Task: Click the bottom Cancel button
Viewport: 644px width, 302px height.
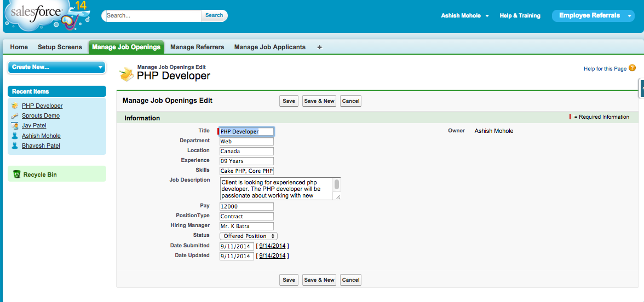Action: click(x=350, y=280)
